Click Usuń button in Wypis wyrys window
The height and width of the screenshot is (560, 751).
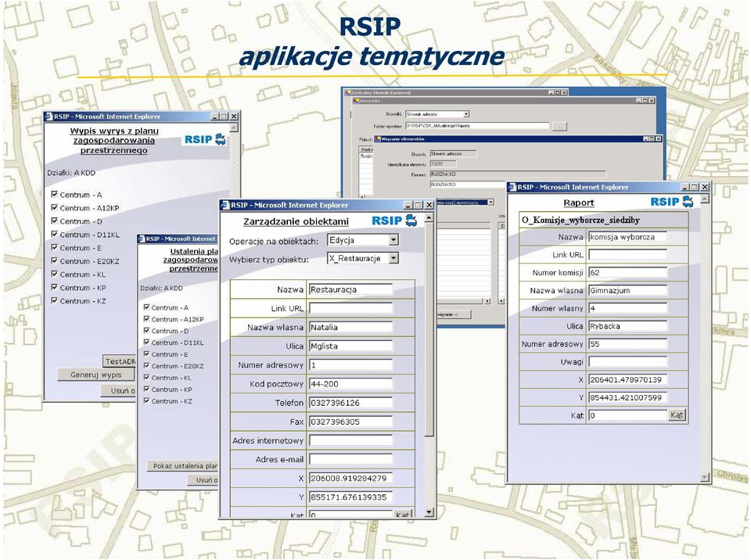point(119,390)
